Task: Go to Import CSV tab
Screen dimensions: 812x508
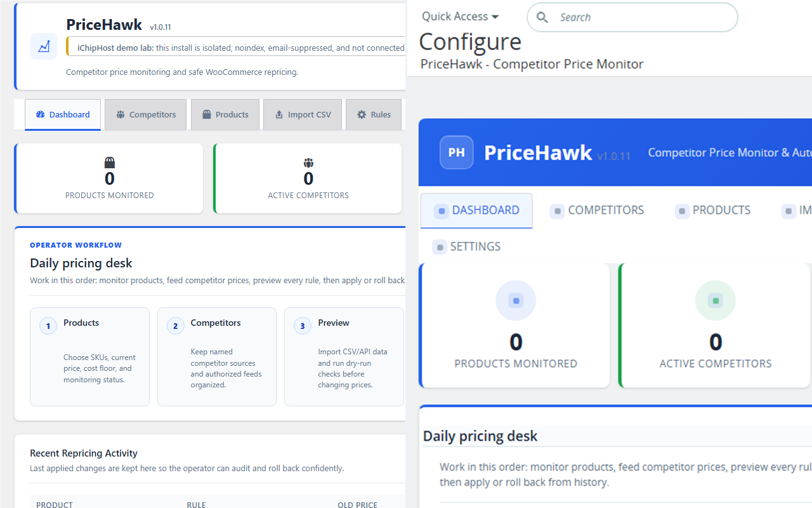Action: point(303,114)
